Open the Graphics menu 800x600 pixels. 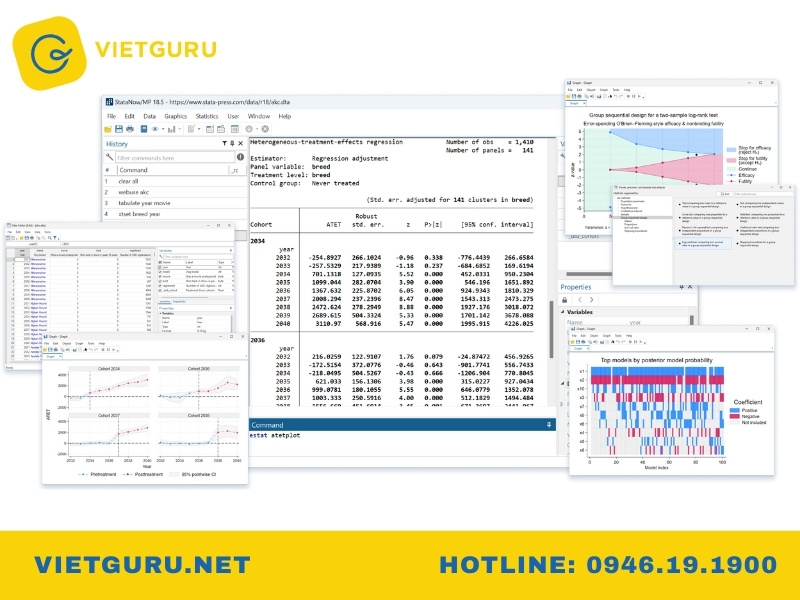click(x=176, y=116)
